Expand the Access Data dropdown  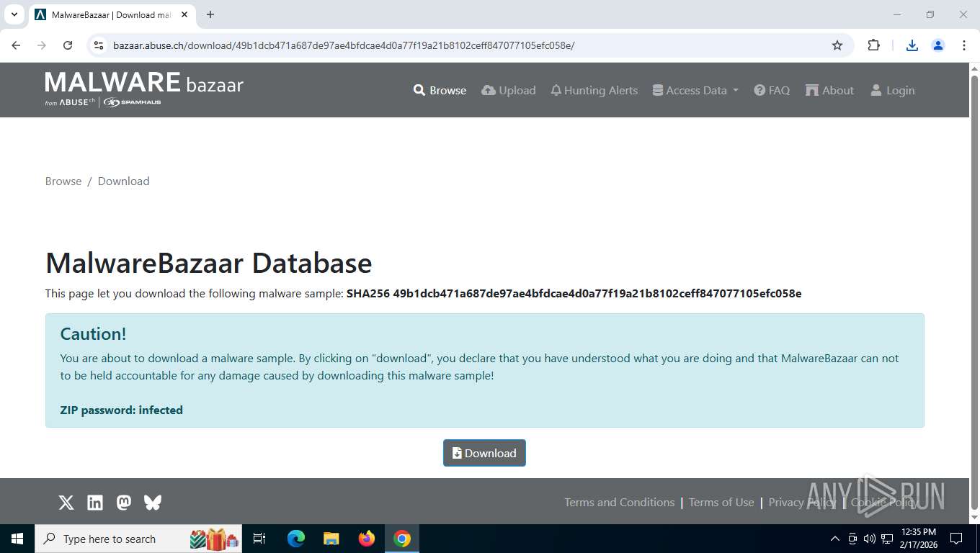pos(695,90)
